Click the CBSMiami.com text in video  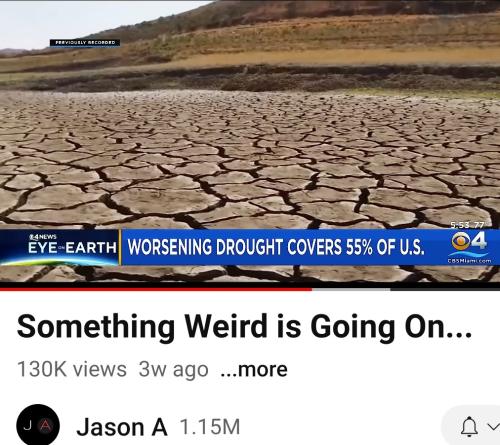470,261
